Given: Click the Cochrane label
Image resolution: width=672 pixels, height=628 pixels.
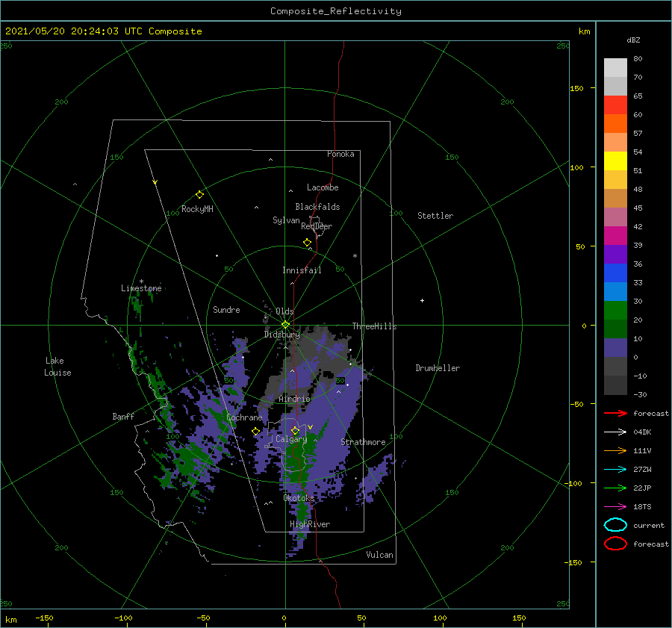Looking at the screenshot, I should (x=244, y=417).
